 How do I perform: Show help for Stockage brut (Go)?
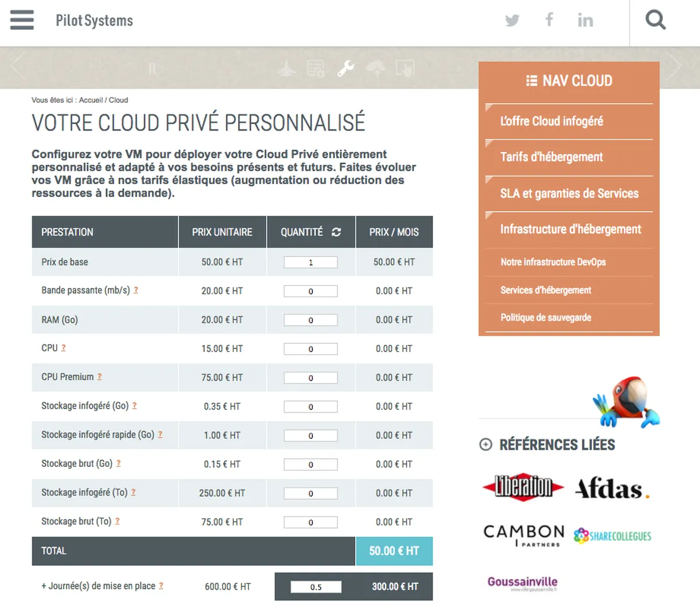(118, 463)
